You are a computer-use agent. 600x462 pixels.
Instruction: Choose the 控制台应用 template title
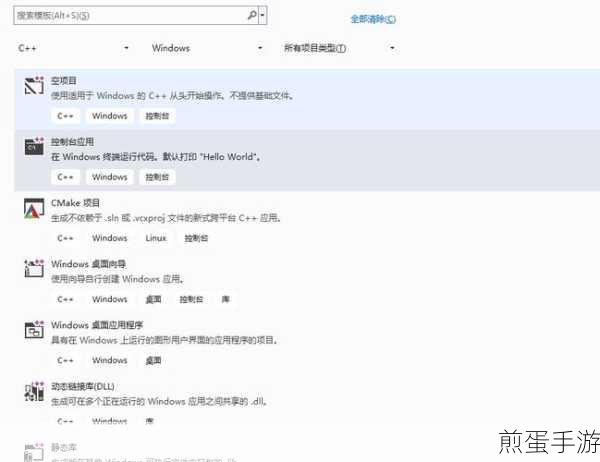pyautogui.click(x=73, y=142)
